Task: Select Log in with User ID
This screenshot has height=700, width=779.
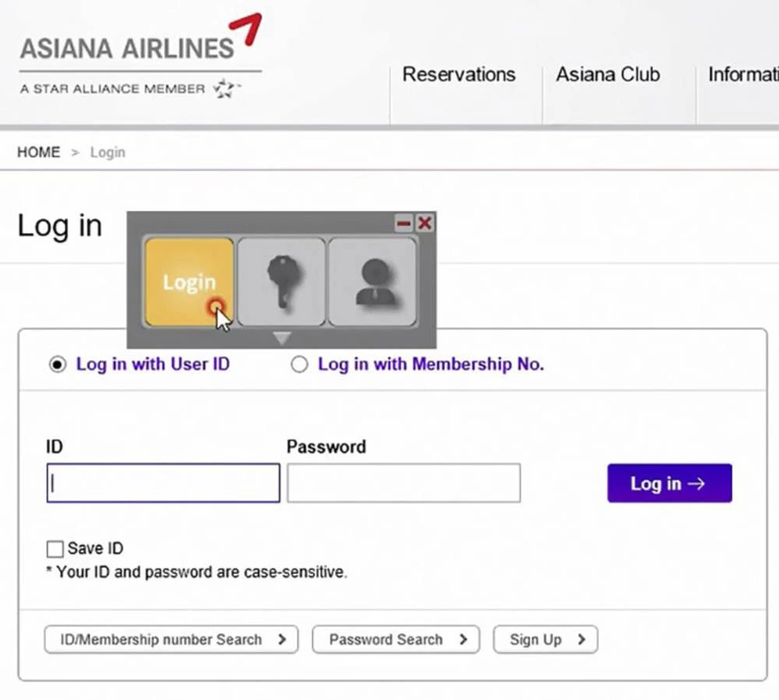Action: coord(58,364)
